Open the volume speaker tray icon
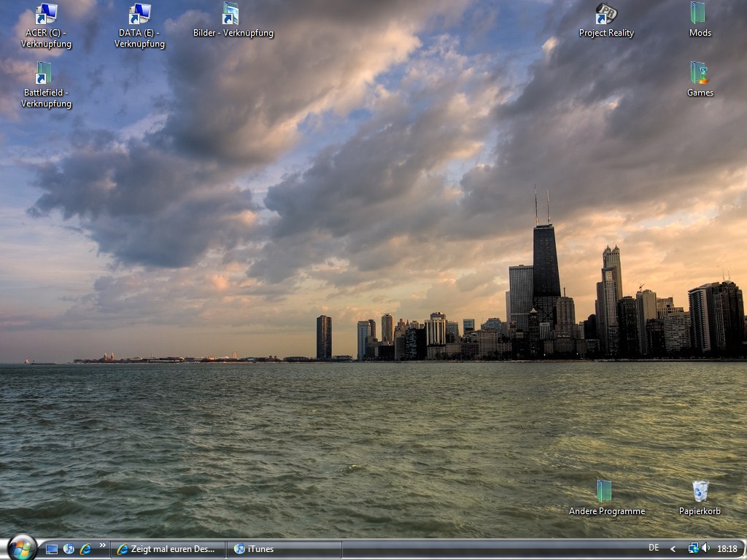Viewport: 747px width, 560px height. coord(705,549)
